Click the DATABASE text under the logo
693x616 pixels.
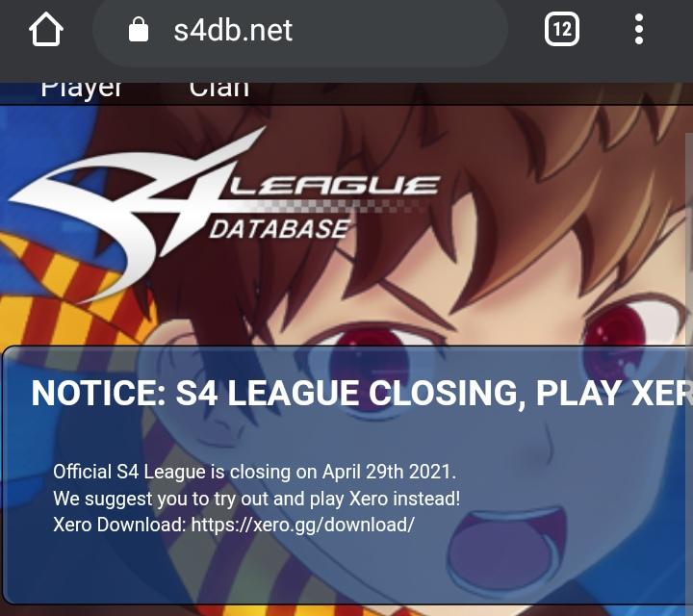279,230
